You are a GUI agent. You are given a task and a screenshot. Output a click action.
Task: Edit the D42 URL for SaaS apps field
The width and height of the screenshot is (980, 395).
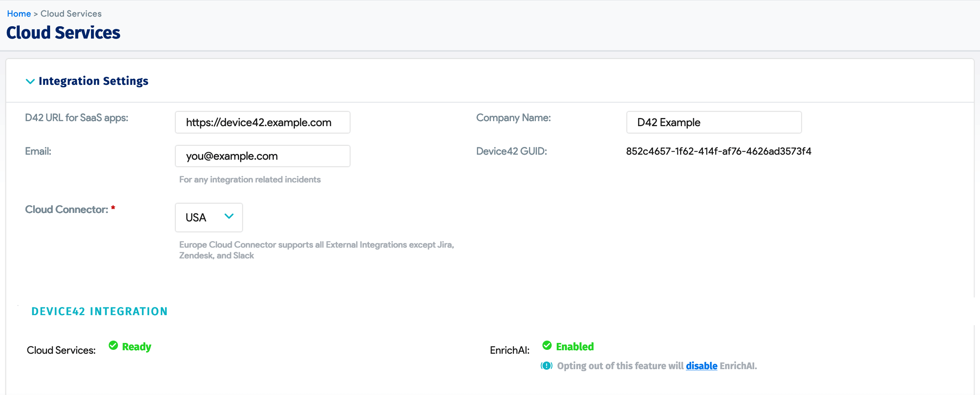click(x=262, y=122)
